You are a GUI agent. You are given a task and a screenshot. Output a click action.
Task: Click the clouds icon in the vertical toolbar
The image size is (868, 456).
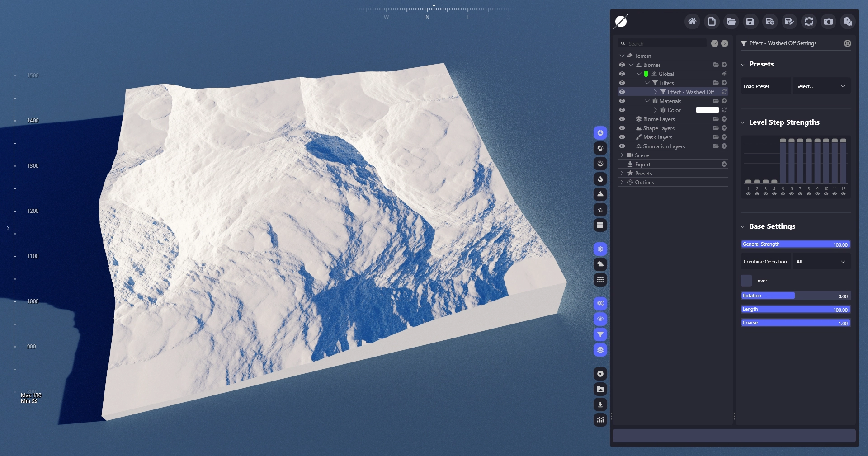click(x=600, y=264)
